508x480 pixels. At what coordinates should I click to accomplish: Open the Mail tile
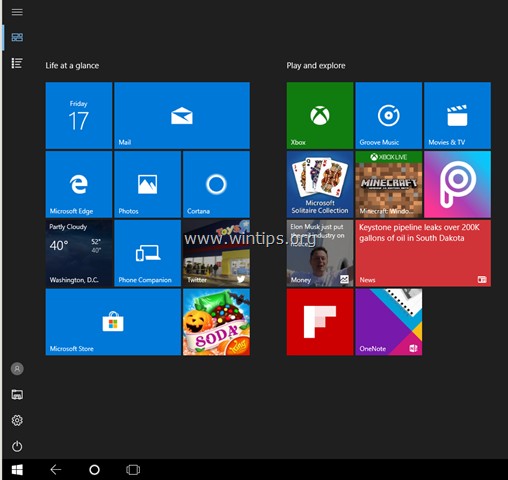(182, 115)
